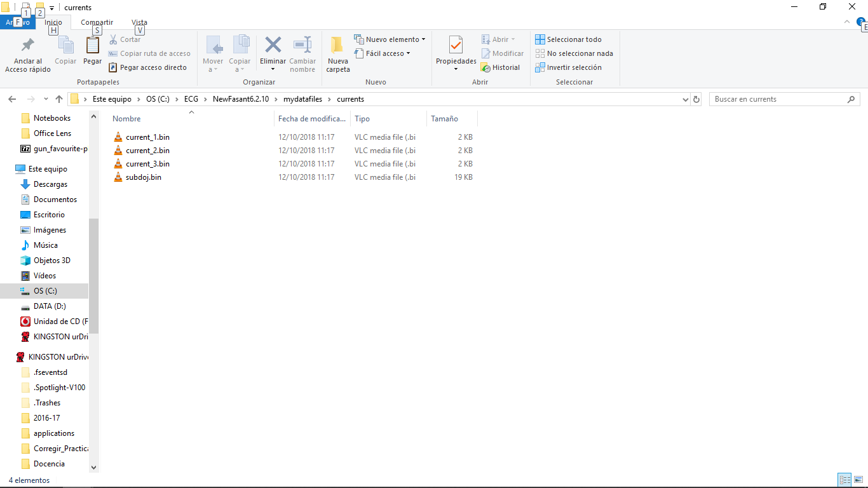Select the current_1.bin VLC file

coord(147,137)
